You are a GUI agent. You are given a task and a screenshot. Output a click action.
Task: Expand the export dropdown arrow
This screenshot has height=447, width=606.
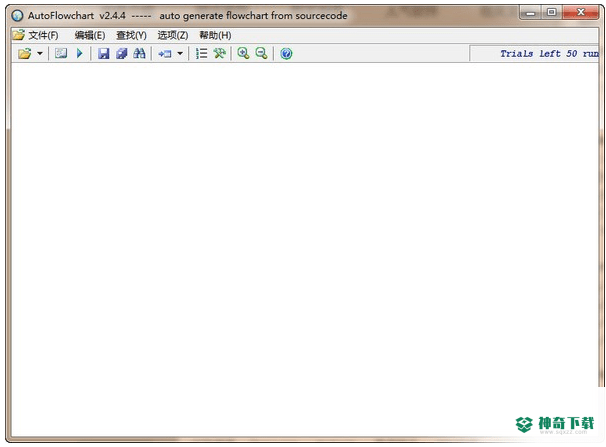point(180,53)
